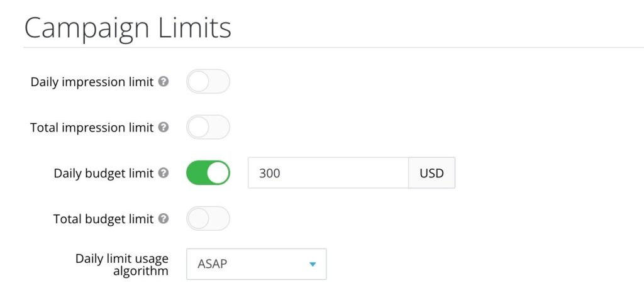644x305 pixels.
Task: Focus the daily budget field containing 300
Action: [x=328, y=173]
